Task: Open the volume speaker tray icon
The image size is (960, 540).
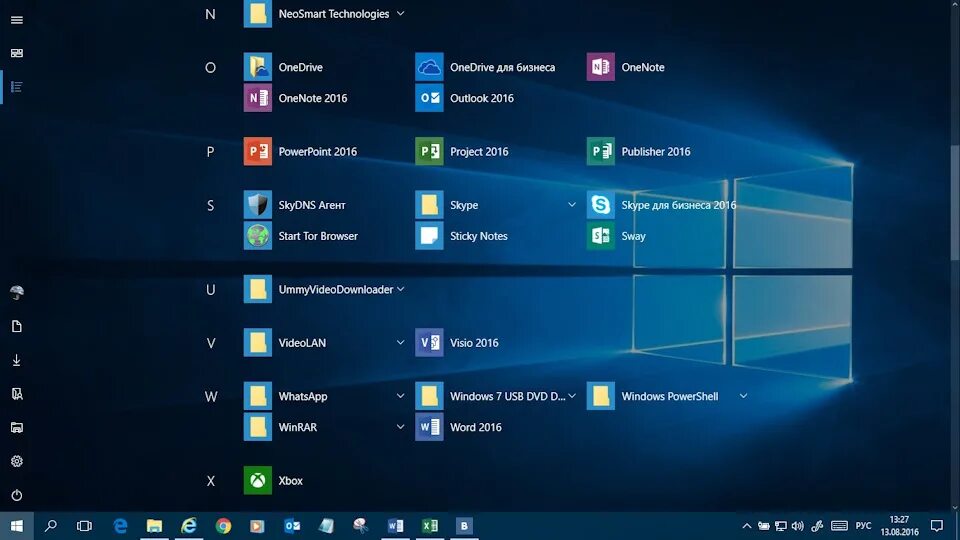Action: coord(798,526)
